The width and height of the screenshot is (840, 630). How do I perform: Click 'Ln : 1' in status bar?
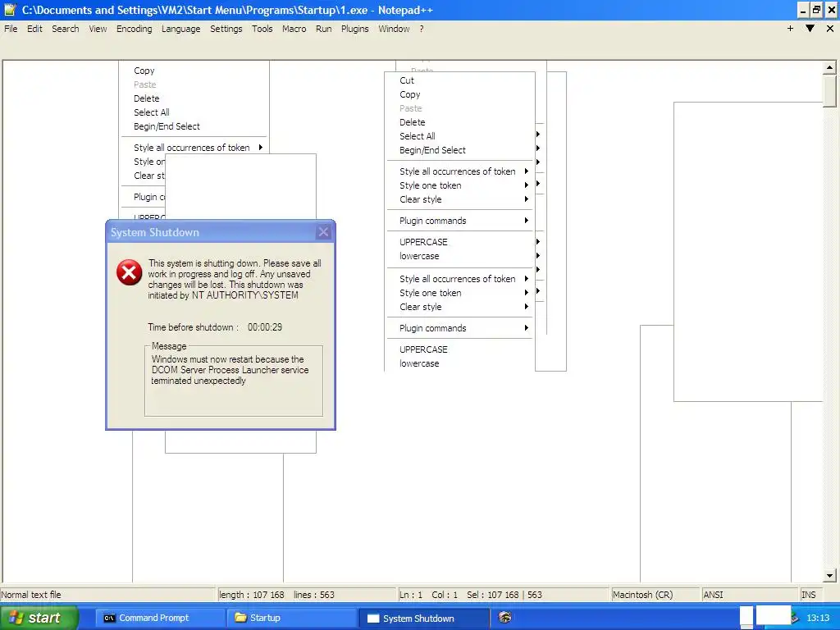[411, 595]
